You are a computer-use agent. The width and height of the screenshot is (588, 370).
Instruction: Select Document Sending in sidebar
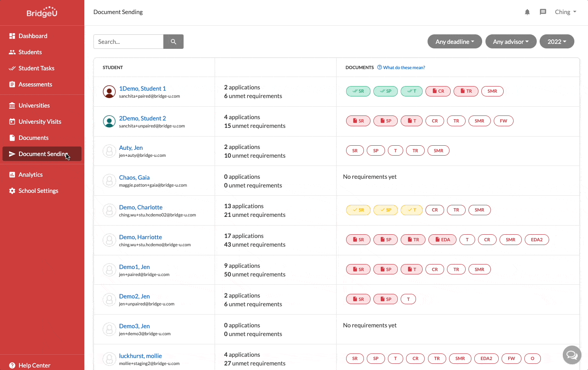pos(42,154)
